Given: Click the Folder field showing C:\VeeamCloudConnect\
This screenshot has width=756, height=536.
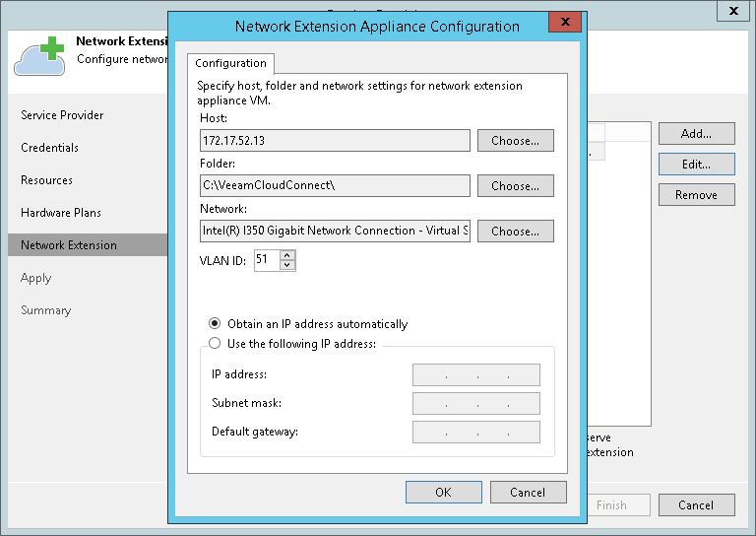Looking at the screenshot, I should click(335, 186).
